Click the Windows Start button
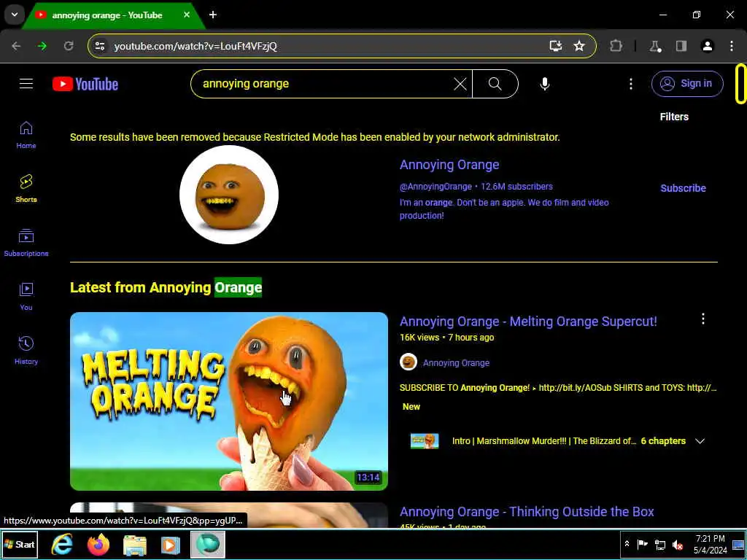The image size is (747, 560). coord(20,544)
